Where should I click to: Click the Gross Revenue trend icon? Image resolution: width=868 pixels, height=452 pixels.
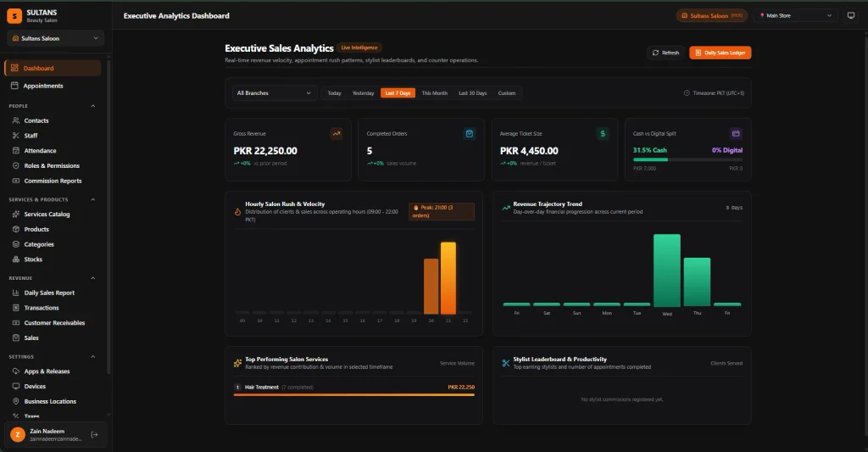pyautogui.click(x=336, y=133)
